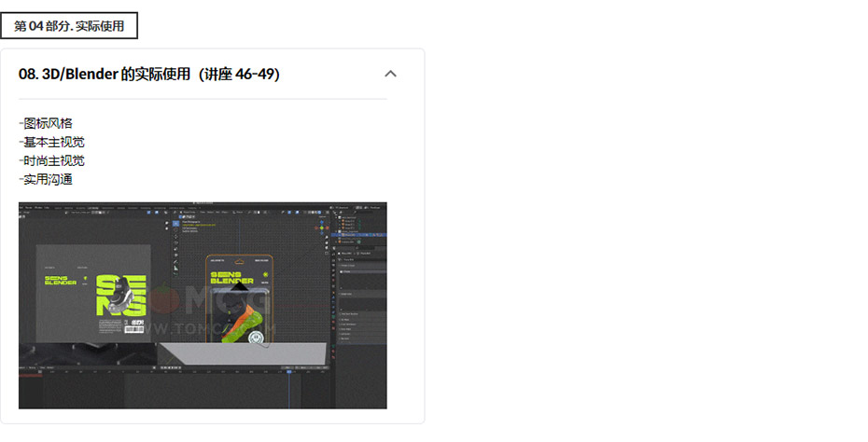Open the Blender workspace preview image
Viewport: 868px width, 442px height.
pos(203,305)
